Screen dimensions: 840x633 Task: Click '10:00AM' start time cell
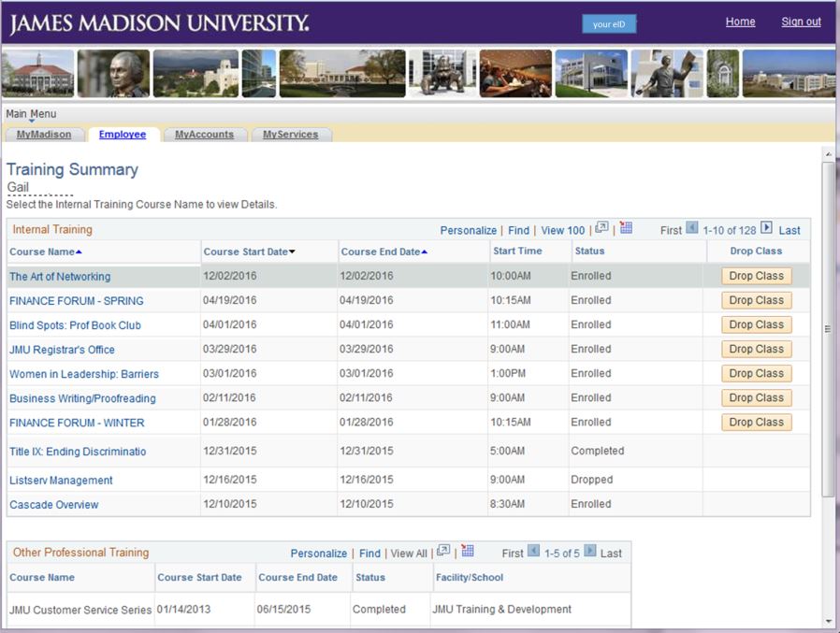(x=511, y=276)
